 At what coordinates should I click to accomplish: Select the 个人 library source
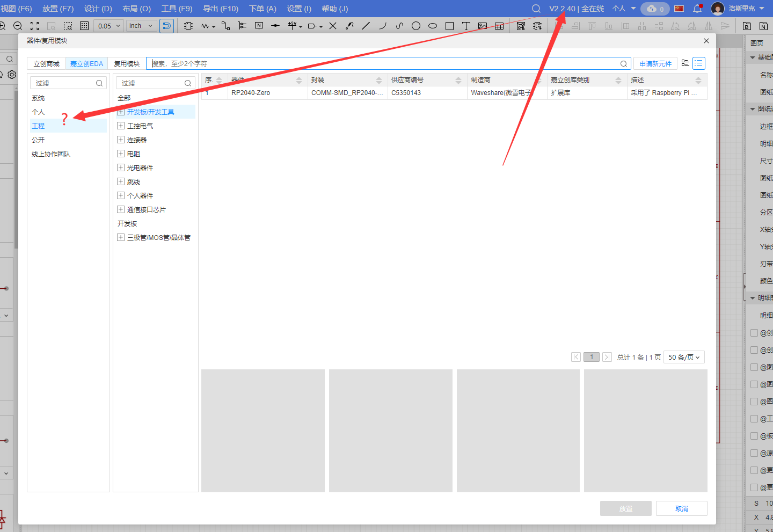(x=38, y=112)
